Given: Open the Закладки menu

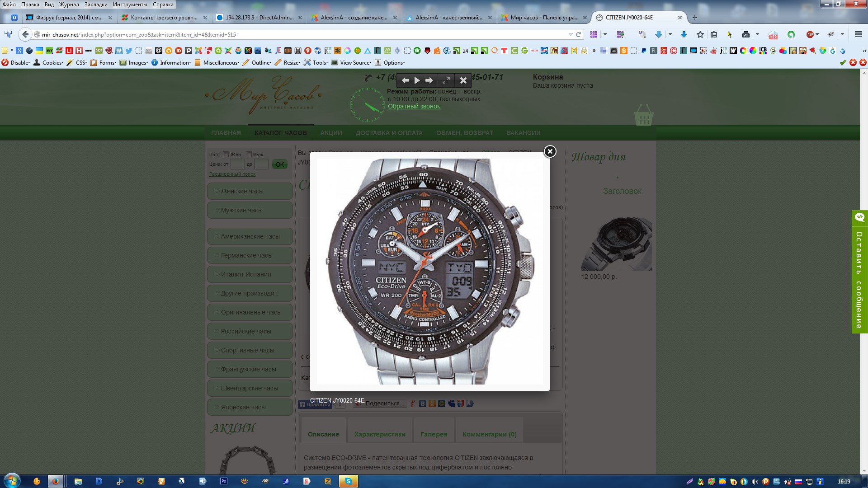Looking at the screenshot, I should coord(96,5).
